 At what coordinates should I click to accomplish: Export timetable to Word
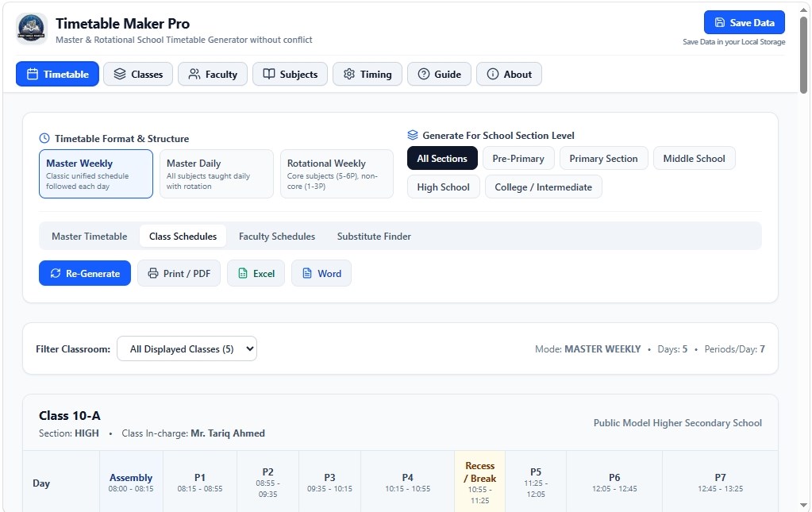click(x=321, y=273)
